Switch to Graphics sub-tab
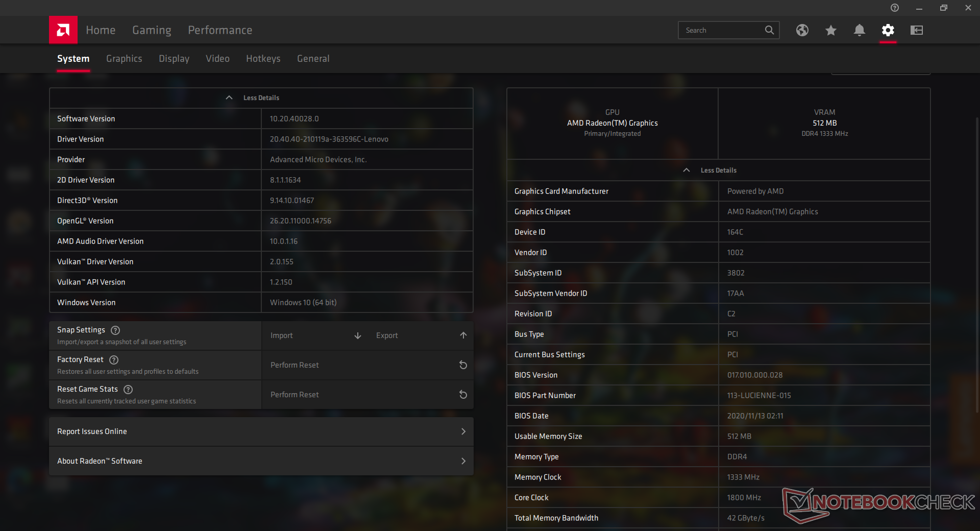 [x=124, y=59]
